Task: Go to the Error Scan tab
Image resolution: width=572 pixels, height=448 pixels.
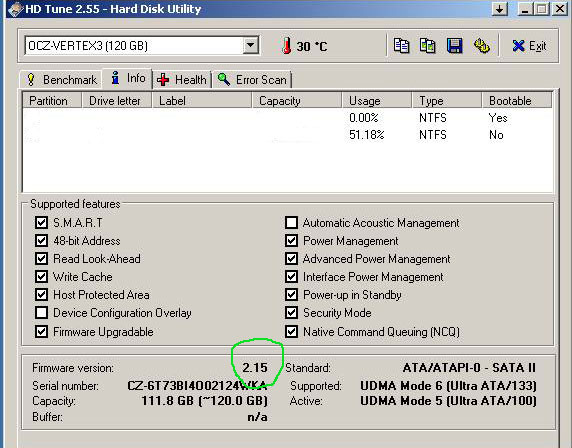Action: coord(252,80)
